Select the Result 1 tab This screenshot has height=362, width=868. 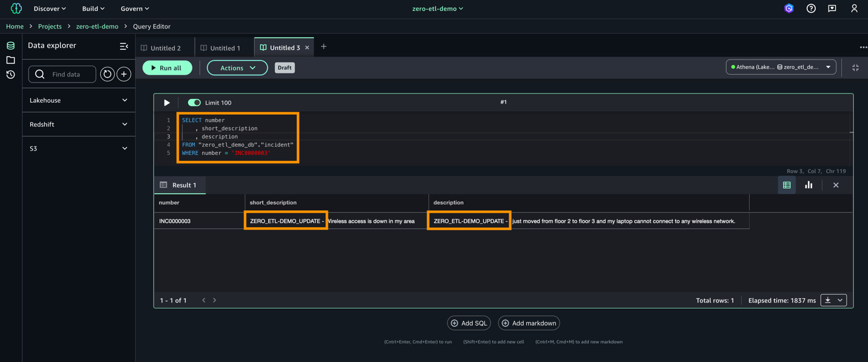[180, 185]
